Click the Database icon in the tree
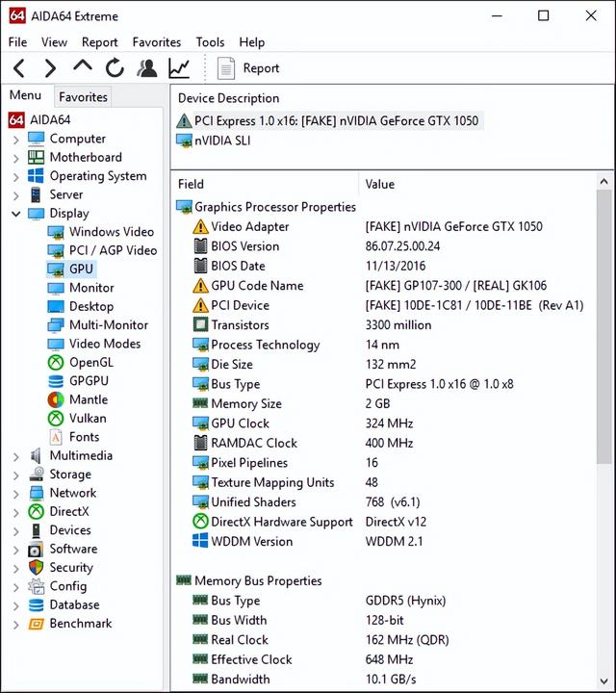The width and height of the screenshot is (616, 693). point(36,604)
